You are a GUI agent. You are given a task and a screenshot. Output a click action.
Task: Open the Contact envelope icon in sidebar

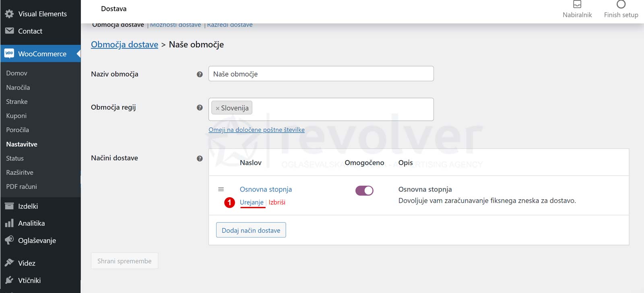pos(9,31)
